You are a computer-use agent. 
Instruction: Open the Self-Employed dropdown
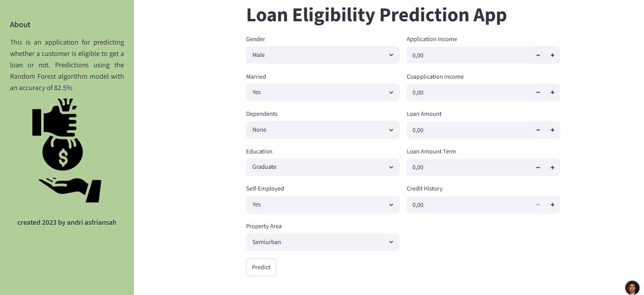[323, 204]
